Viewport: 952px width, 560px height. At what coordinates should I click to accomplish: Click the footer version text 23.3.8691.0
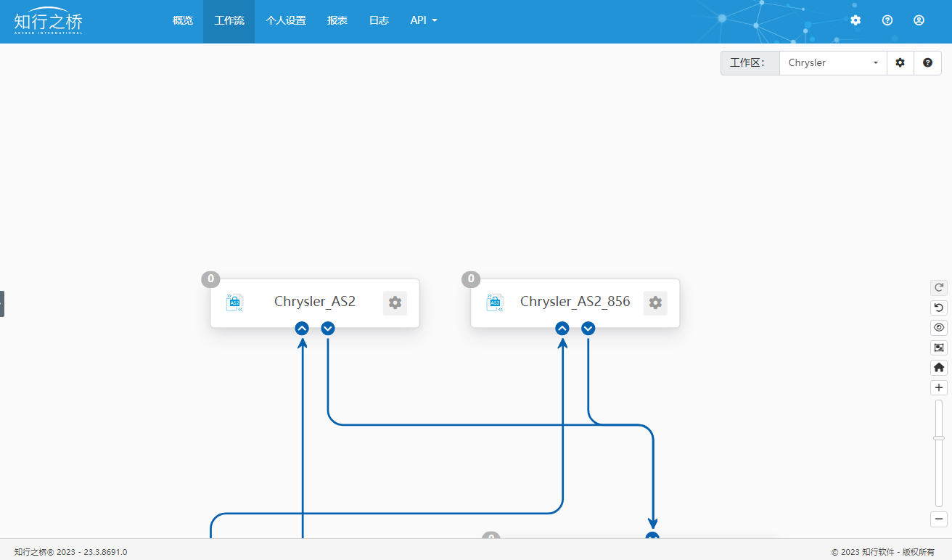(105, 552)
